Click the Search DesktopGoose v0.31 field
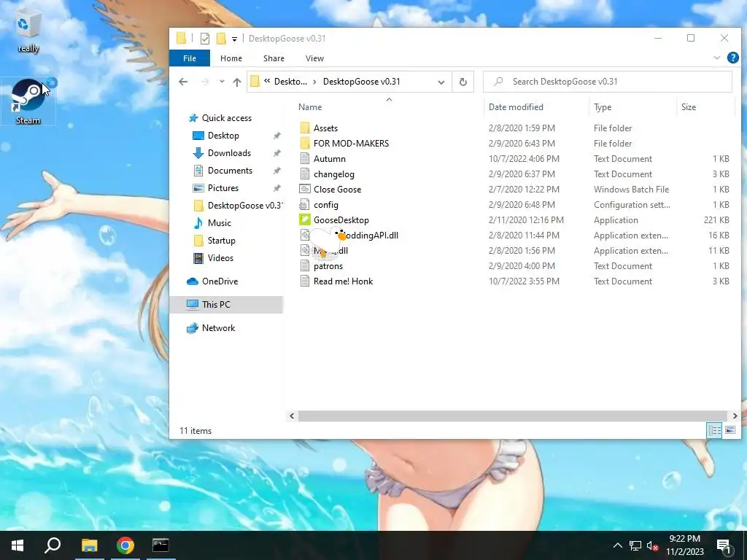747x560 pixels. 608,82
